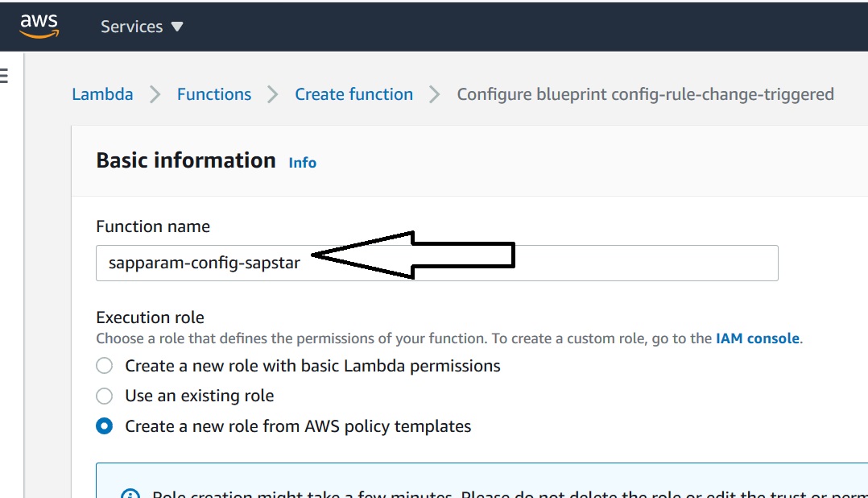Open the hamburger side navigation menu
This screenshot has height=498, width=868.
click(4, 75)
